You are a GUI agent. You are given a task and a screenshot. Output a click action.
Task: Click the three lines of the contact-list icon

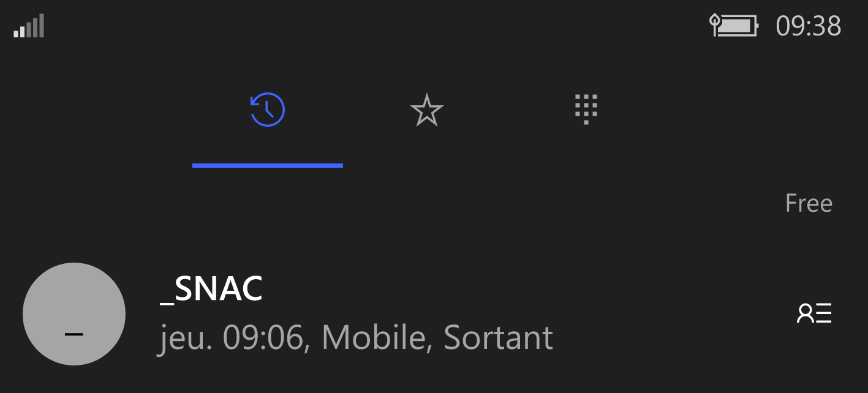pos(824,313)
